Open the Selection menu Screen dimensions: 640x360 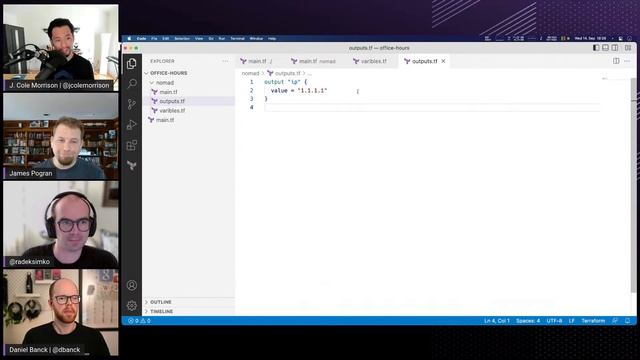(x=182, y=38)
